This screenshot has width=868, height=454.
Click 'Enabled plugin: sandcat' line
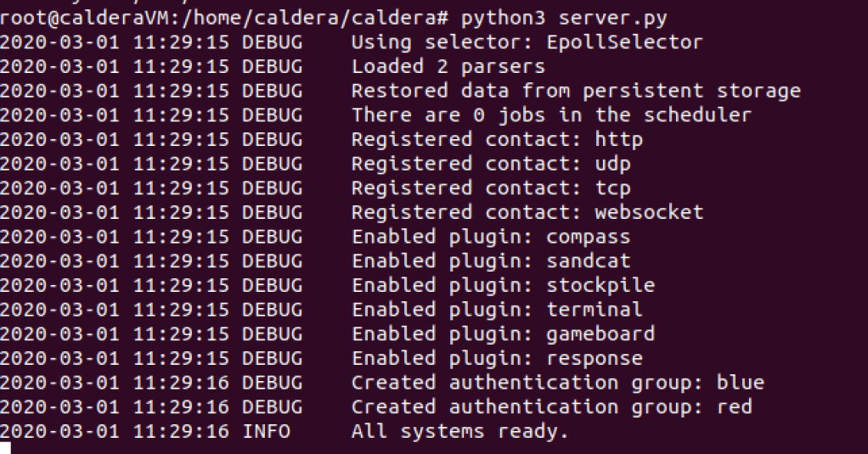tap(491, 261)
